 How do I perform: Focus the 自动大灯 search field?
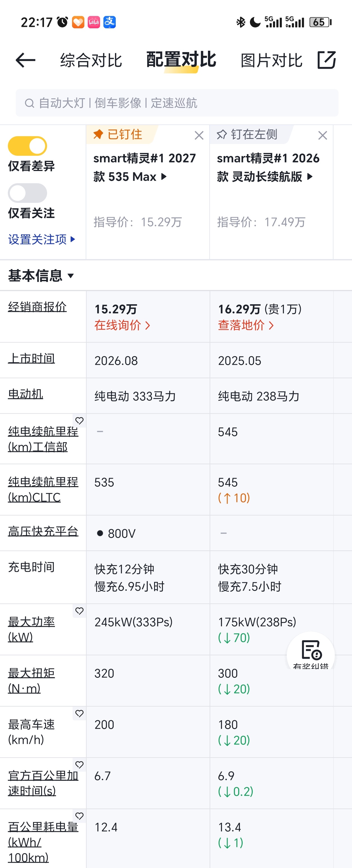pos(177,103)
